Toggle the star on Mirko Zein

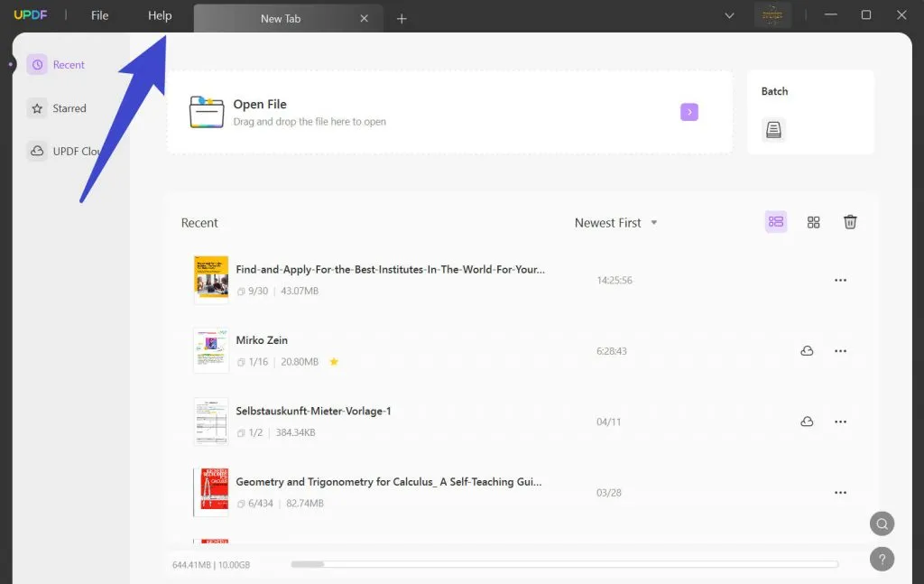pyautogui.click(x=334, y=362)
